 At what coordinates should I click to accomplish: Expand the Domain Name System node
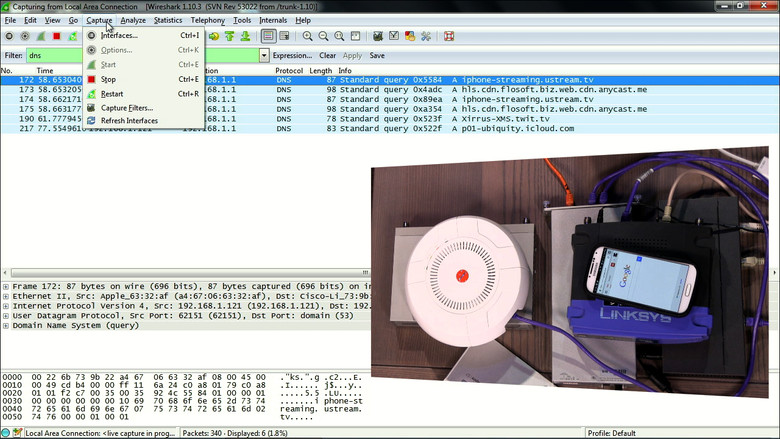pos(5,326)
